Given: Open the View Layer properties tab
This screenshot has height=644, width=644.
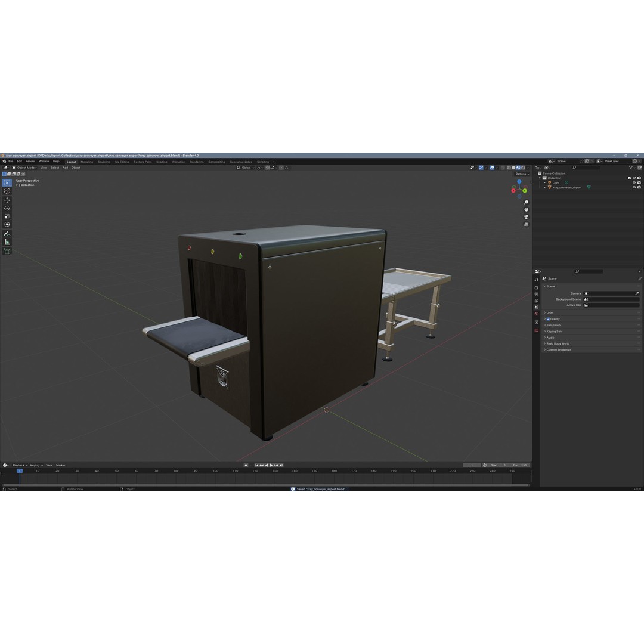Looking at the screenshot, I should (x=537, y=301).
